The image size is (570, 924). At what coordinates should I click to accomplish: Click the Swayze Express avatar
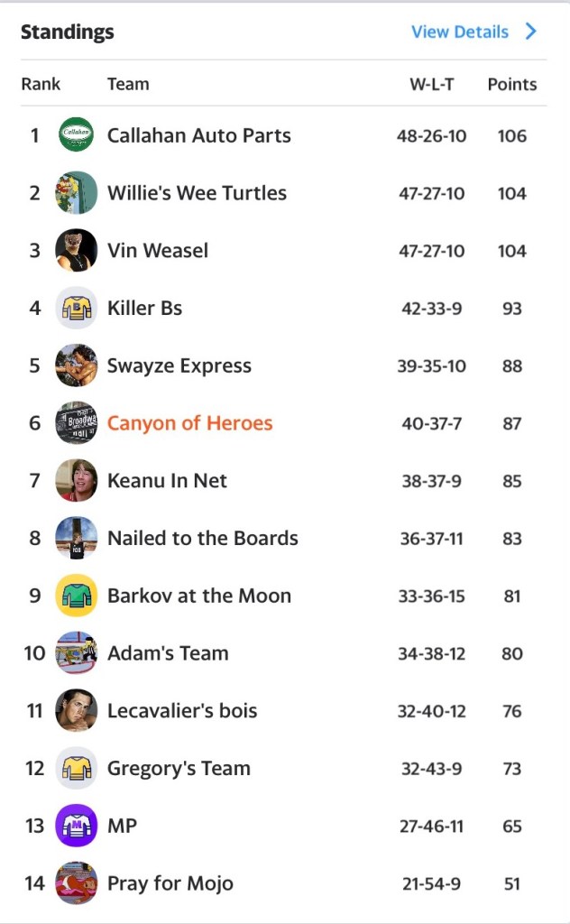pos(76,365)
